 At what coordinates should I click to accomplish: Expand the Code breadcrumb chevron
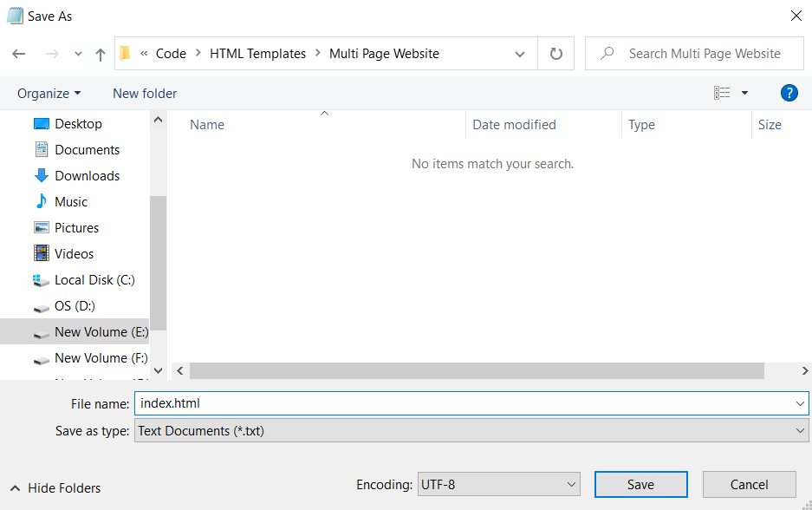(x=198, y=53)
